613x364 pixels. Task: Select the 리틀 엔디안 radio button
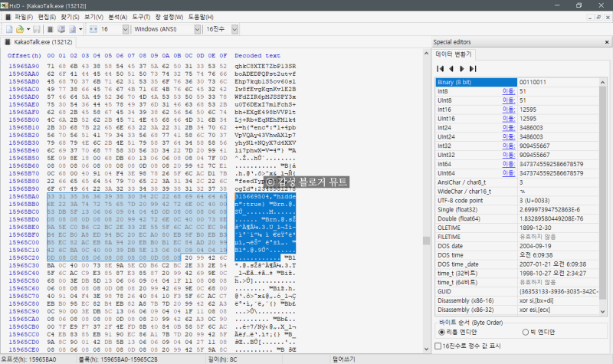pyautogui.click(x=442, y=332)
